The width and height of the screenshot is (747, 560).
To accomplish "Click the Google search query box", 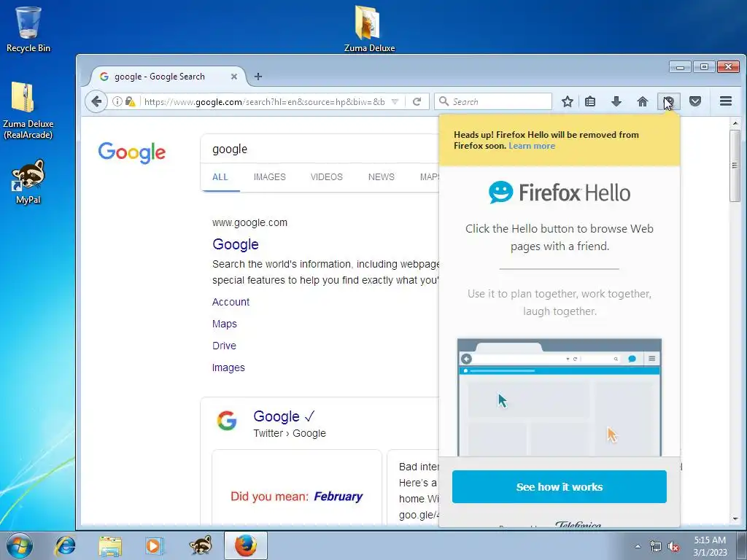I will click(320, 149).
